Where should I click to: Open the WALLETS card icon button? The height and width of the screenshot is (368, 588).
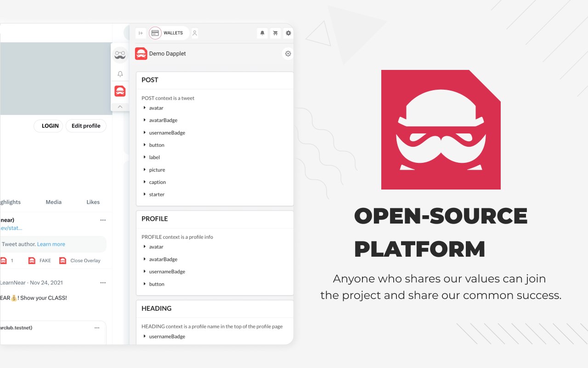pyautogui.click(x=155, y=33)
